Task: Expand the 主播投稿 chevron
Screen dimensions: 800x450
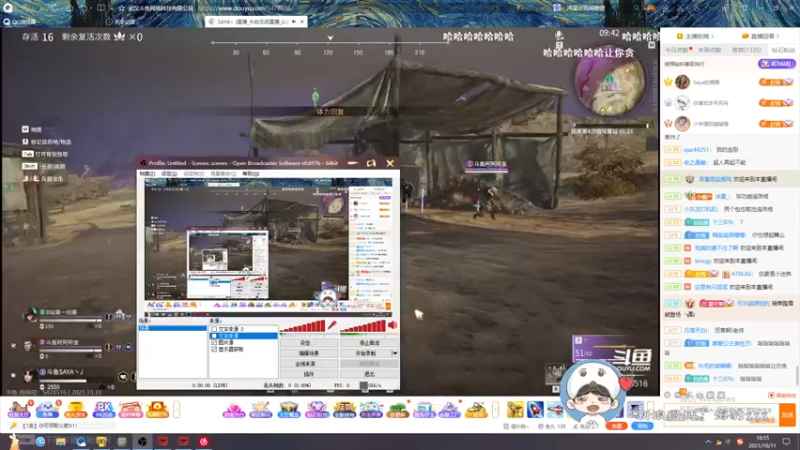Action: click(x=712, y=36)
